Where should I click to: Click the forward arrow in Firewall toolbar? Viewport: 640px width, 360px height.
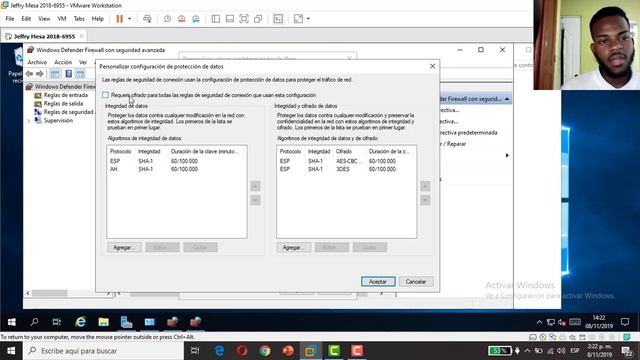40,74
